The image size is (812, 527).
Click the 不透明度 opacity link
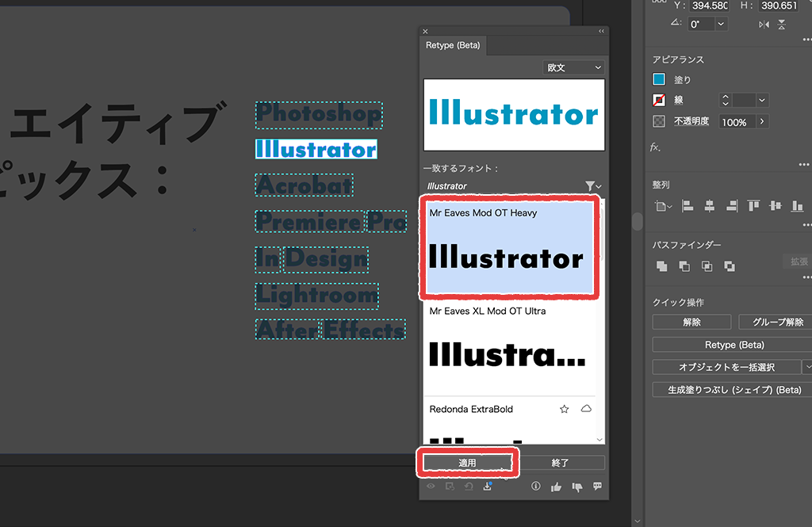691,121
